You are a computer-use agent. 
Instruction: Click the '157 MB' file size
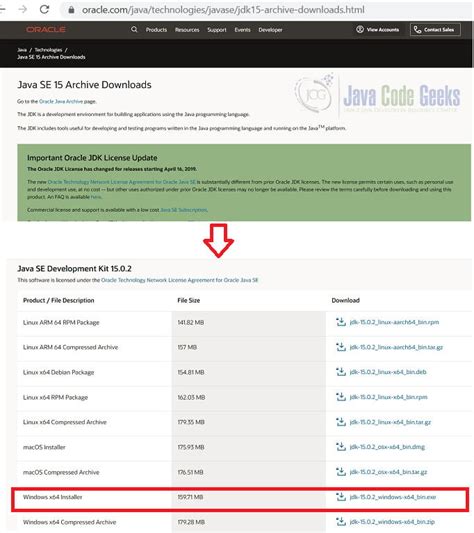click(187, 347)
